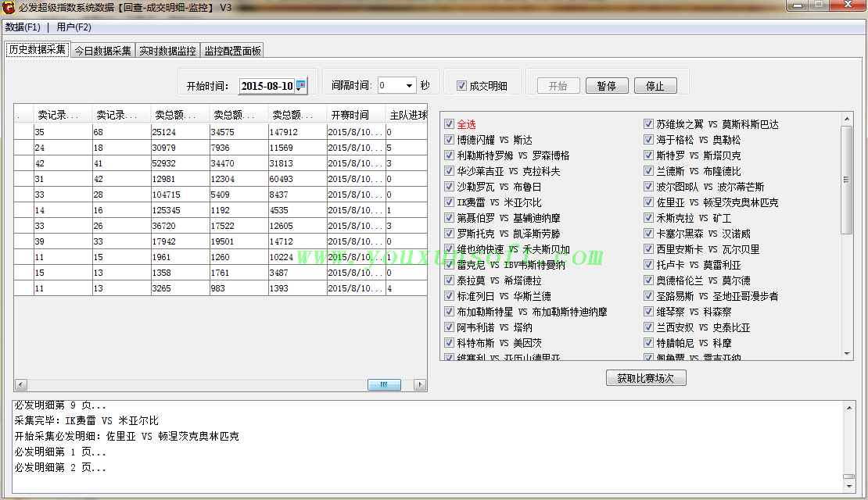Toggle the 海于格松 VS 奥勒松 checkbox

click(x=648, y=139)
